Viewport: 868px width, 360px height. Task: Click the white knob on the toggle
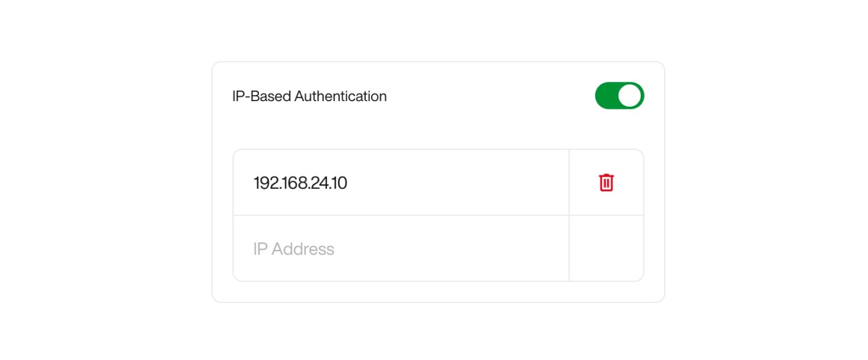pos(631,96)
